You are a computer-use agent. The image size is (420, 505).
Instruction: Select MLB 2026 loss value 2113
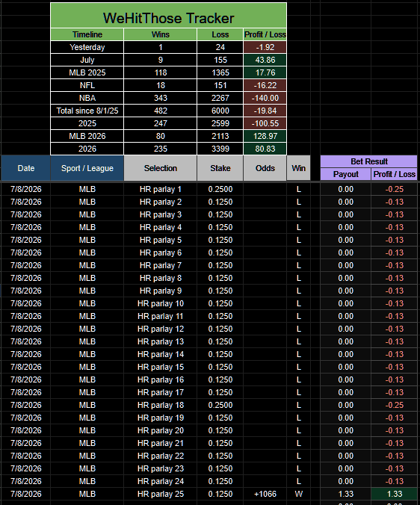coord(220,136)
